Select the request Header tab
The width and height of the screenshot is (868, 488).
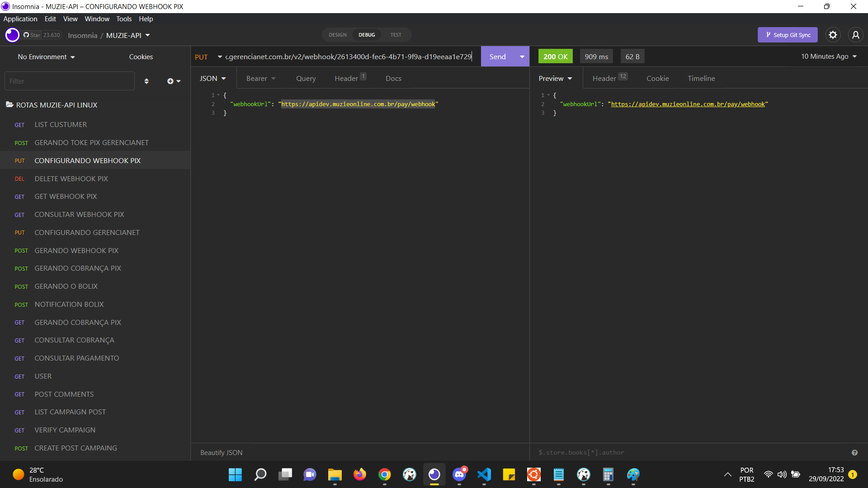pos(350,78)
